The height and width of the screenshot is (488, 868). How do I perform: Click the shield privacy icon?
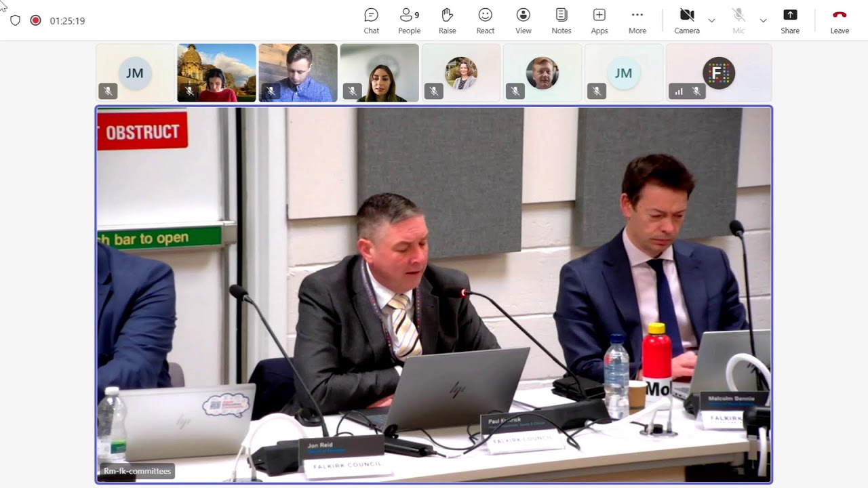point(15,20)
